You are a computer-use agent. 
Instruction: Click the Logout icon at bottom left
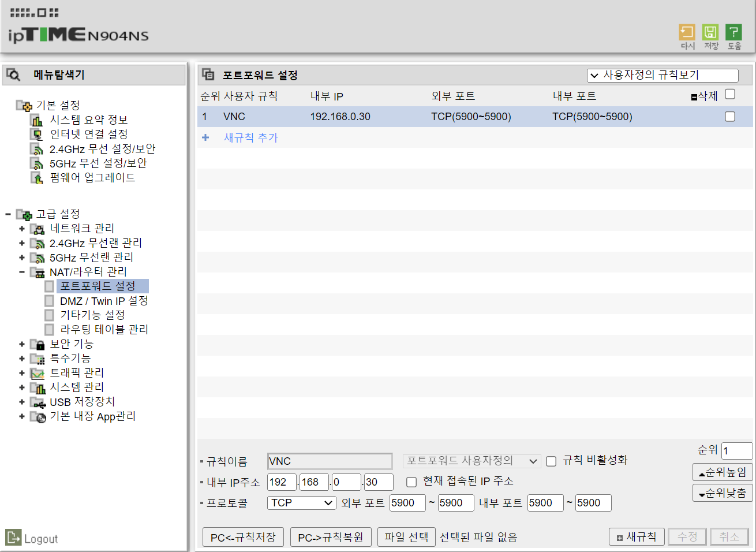point(14,538)
